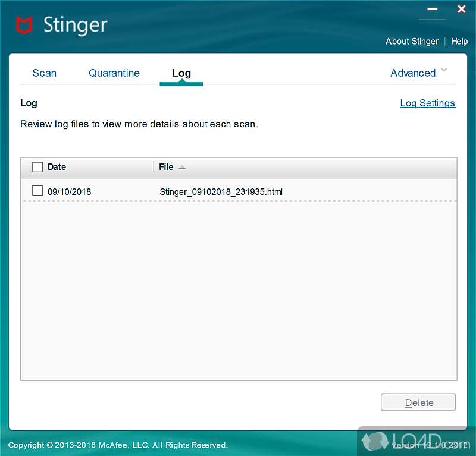
Task: Click the Copyright 2013-2018 McAfee text
Action: 118,445
